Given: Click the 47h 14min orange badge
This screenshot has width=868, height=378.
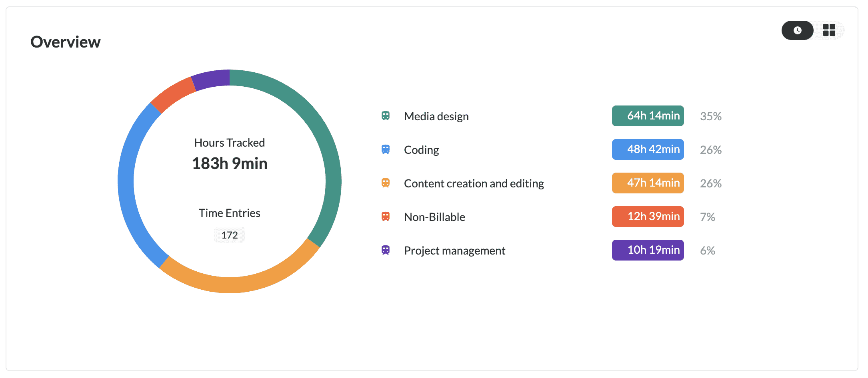Looking at the screenshot, I should (648, 183).
